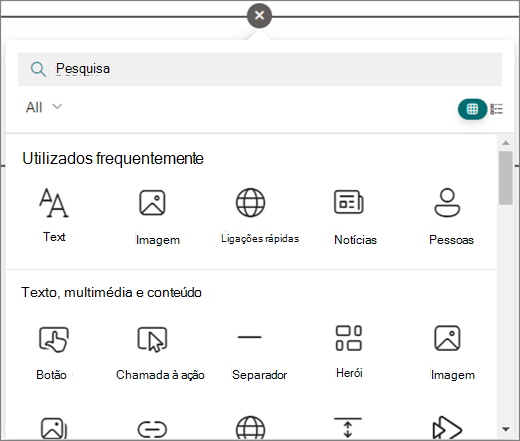Click the image gallery icon in bottom row
The width and height of the screenshot is (520, 441).
[x=54, y=428]
